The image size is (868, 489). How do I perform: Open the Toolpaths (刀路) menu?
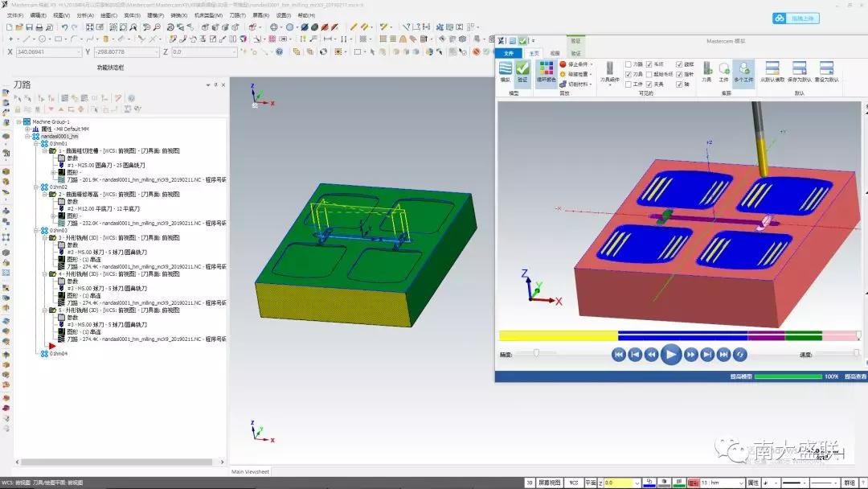tap(237, 15)
